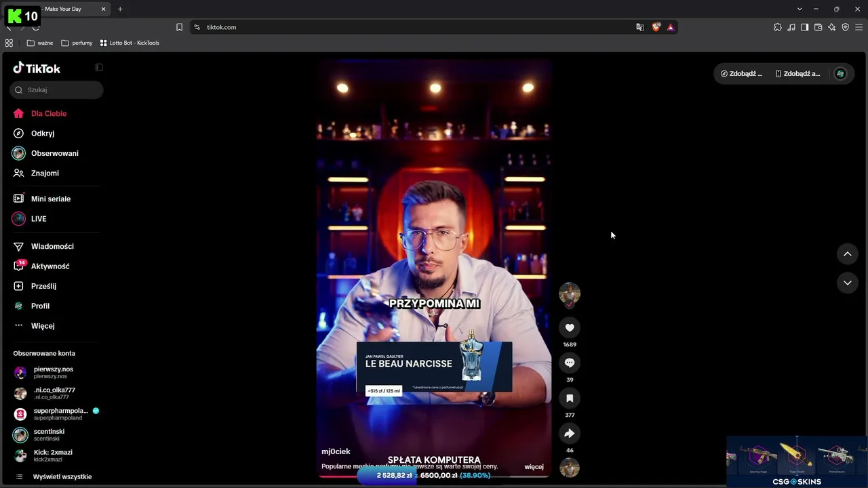Image resolution: width=868 pixels, height=488 pixels.
Task: Open the Leo AI sparkle icon
Action: (x=831, y=27)
